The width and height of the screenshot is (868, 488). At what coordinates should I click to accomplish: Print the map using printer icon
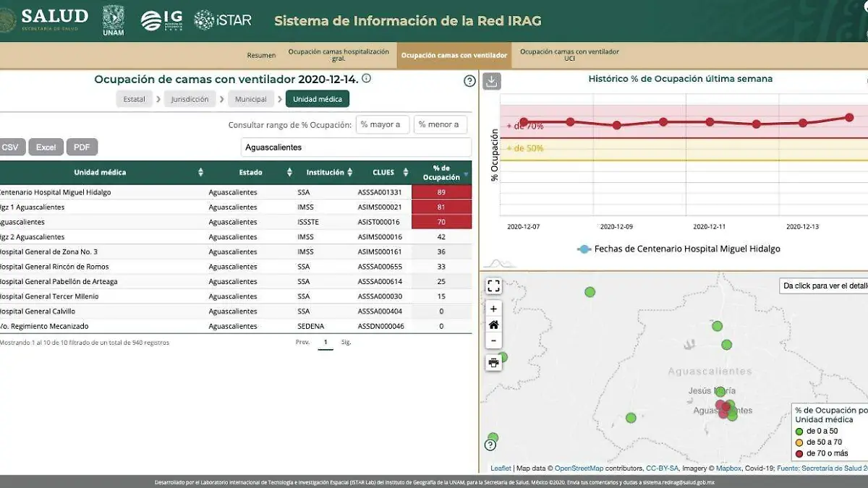click(493, 363)
